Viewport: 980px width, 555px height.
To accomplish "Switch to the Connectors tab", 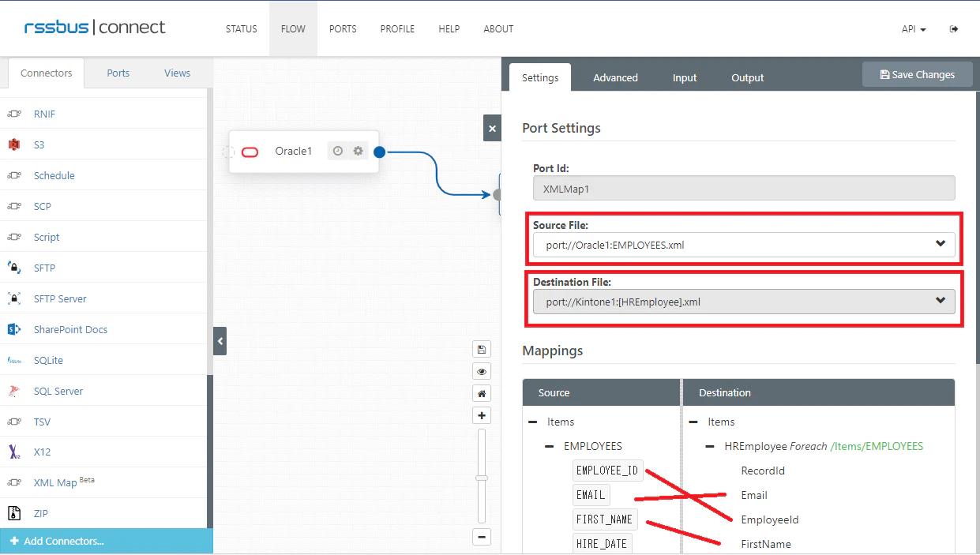I will [x=47, y=73].
